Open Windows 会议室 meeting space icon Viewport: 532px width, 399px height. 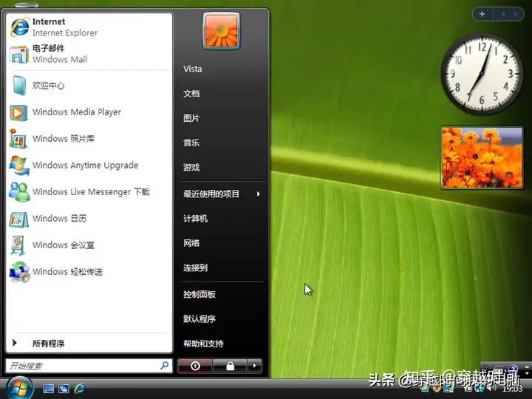[18, 245]
